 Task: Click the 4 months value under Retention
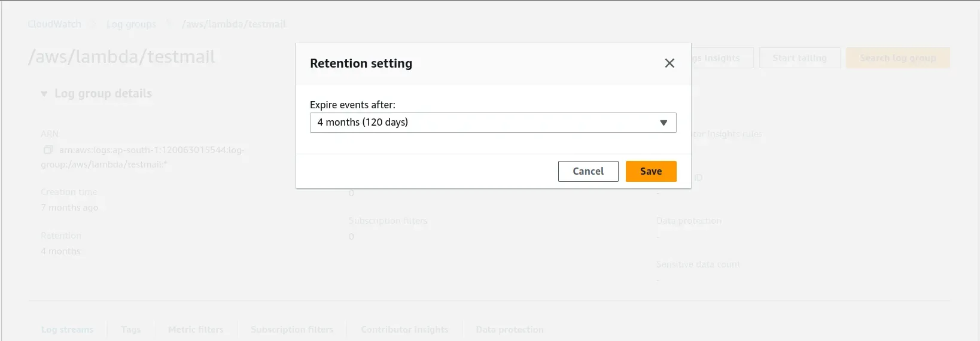(60, 252)
